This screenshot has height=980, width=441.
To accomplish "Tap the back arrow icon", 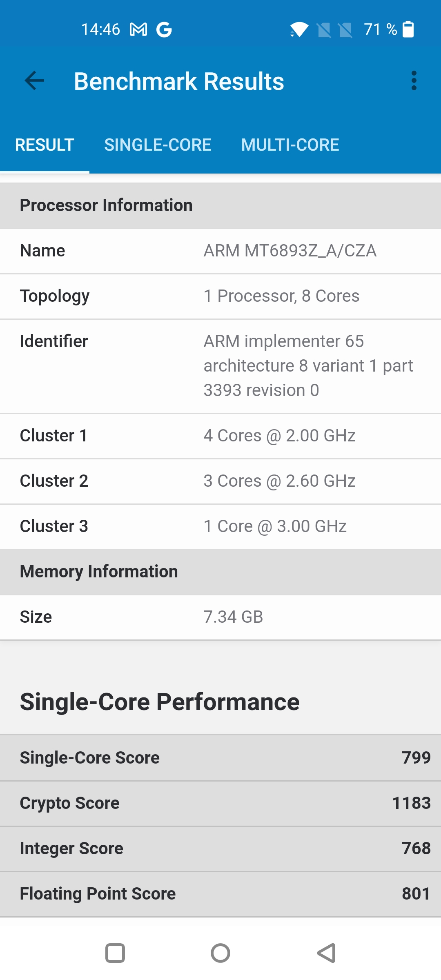I will 34,81.
